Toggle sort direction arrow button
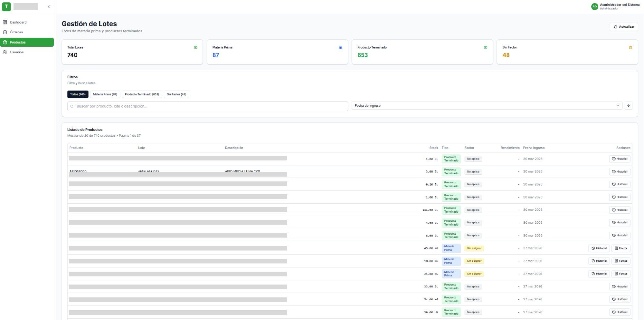The height and width of the screenshot is (320, 644). [x=628, y=106]
